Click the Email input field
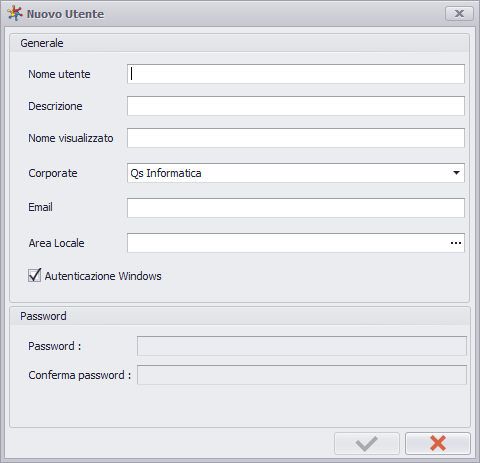480x463 pixels. [x=296, y=208]
